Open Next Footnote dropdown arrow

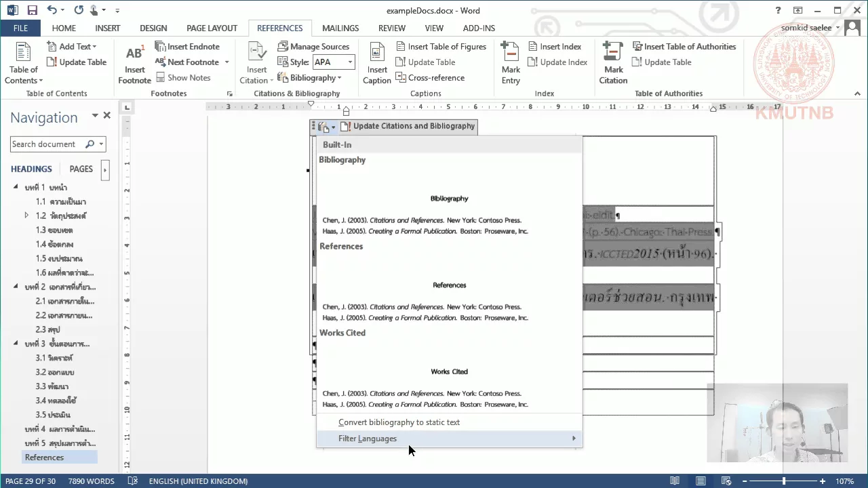[x=226, y=62]
